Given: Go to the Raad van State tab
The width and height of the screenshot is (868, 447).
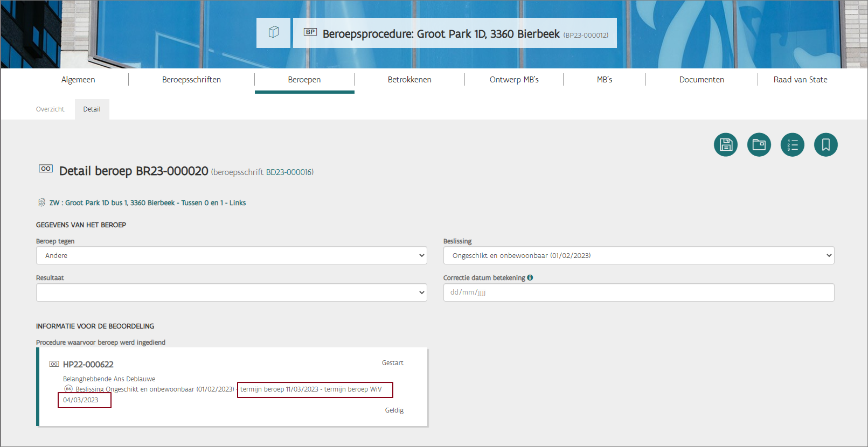Looking at the screenshot, I should click(800, 80).
